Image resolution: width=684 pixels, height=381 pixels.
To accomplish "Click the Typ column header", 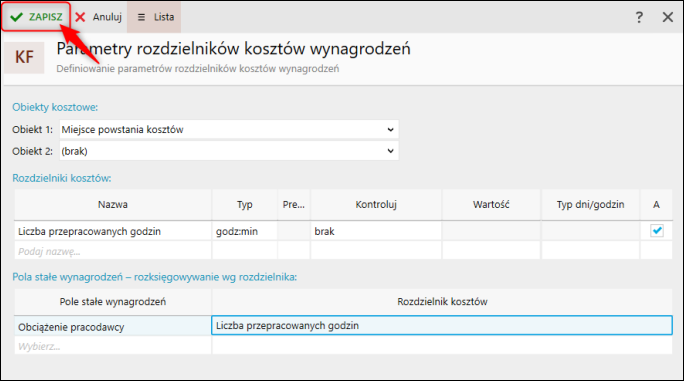I will click(x=245, y=205).
